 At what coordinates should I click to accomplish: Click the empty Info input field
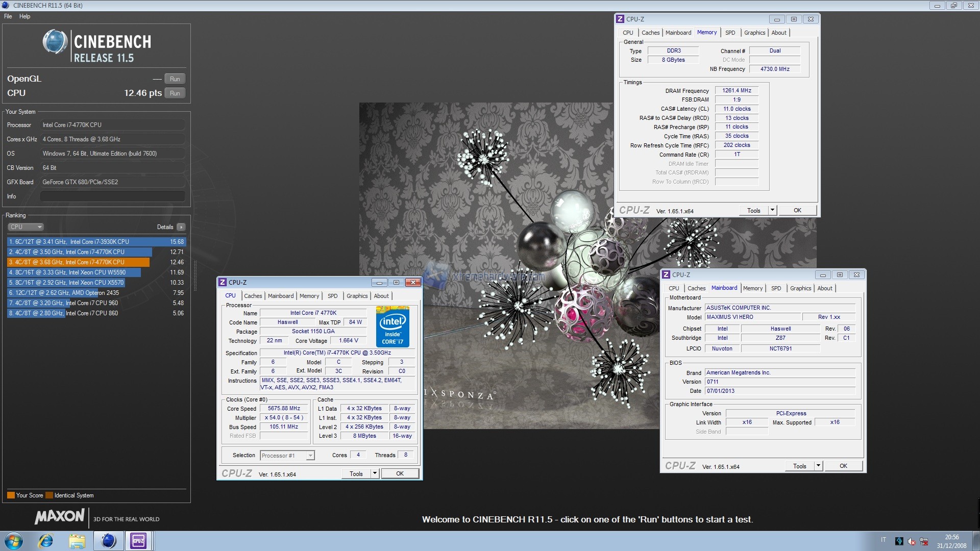pyautogui.click(x=112, y=196)
